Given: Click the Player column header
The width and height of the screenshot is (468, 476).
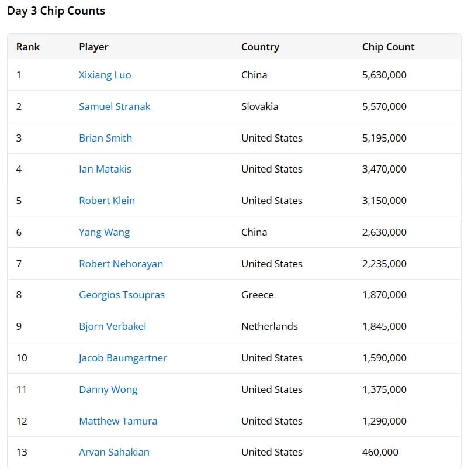Looking at the screenshot, I should click(93, 47).
